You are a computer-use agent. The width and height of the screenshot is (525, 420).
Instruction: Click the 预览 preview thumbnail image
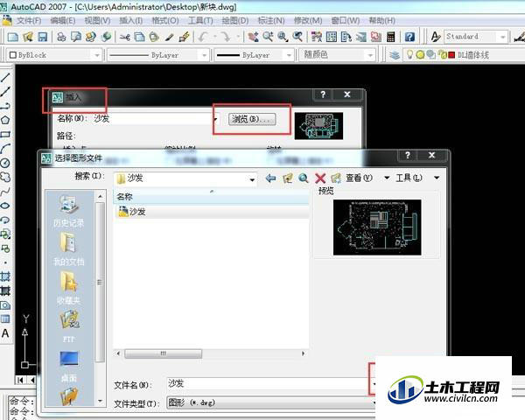[x=377, y=227]
